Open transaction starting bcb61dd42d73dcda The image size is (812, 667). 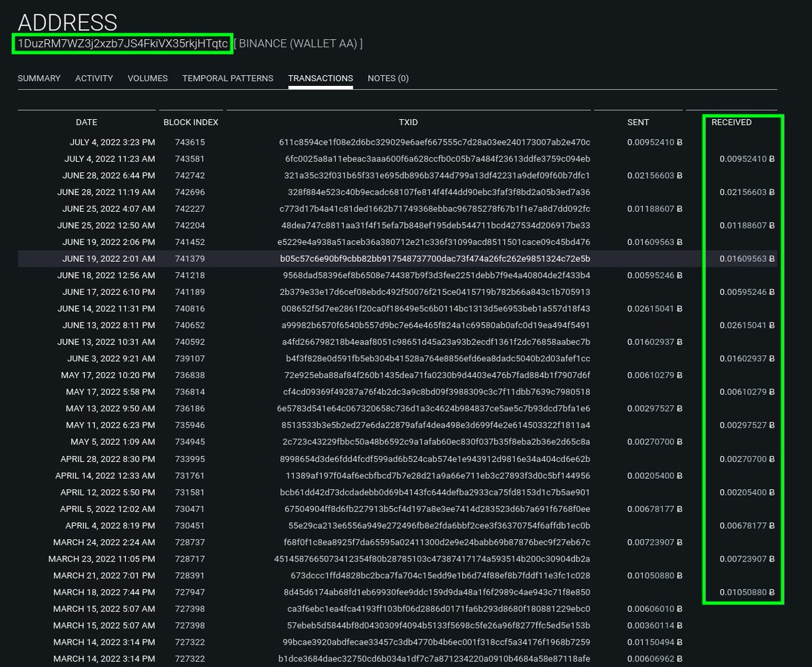435,492
